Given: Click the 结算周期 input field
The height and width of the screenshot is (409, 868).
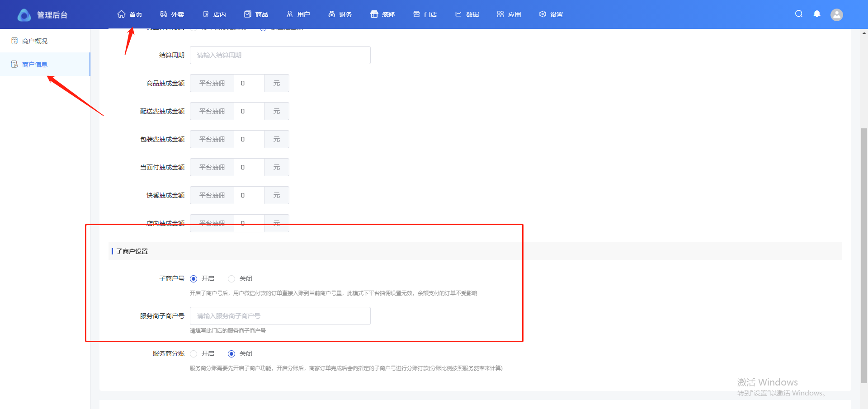Looking at the screenshot, I should pos(280,55).
